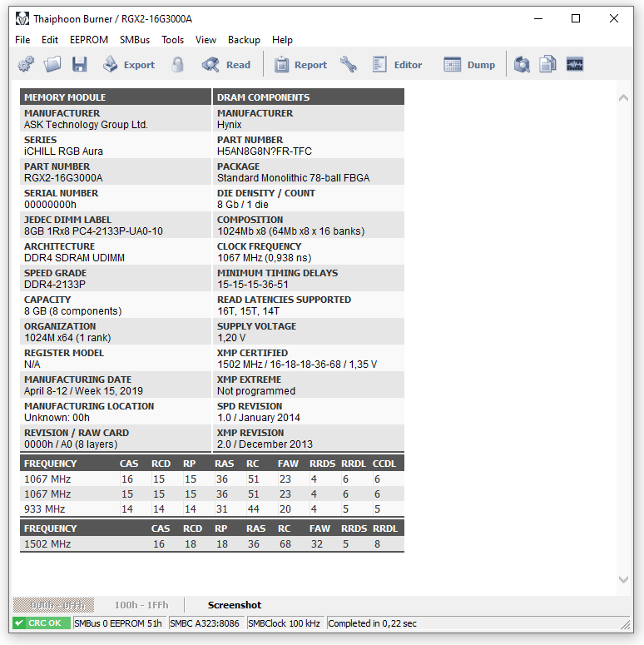
Task: Click DDR4 SDRAM UDIMM architecture value
Action: [74, 258]
